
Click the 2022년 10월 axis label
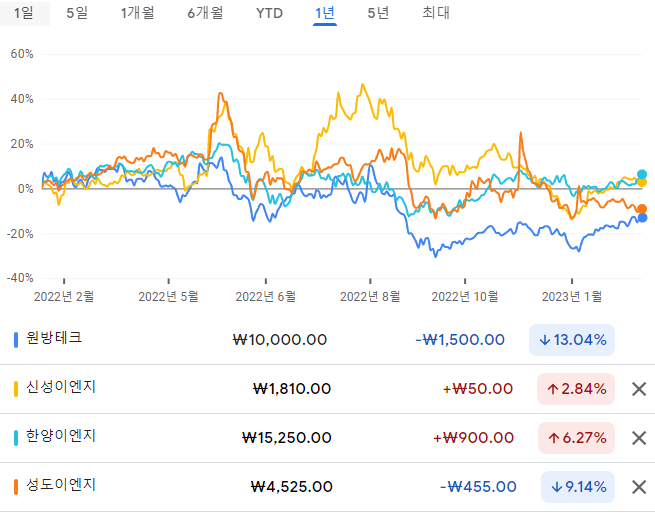[x=465, y=297]
